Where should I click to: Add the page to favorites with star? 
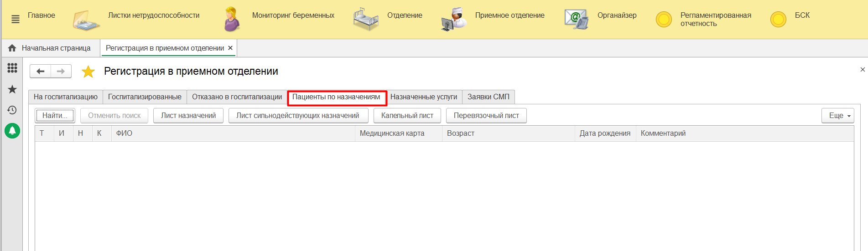click(88, 72)
